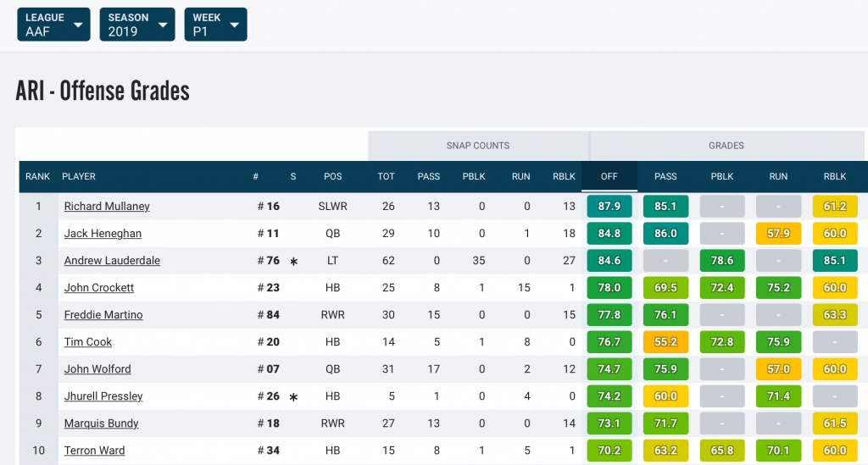
Task: Click the LT position cell
Action: pos(332,260)
